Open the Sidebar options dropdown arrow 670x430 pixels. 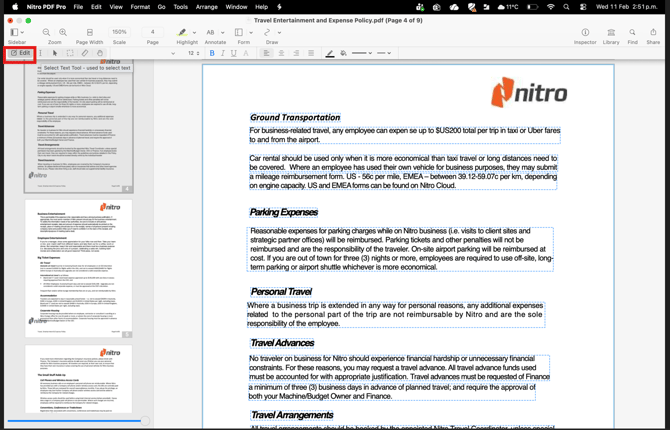pyautogui.click(x=22, y=32)
